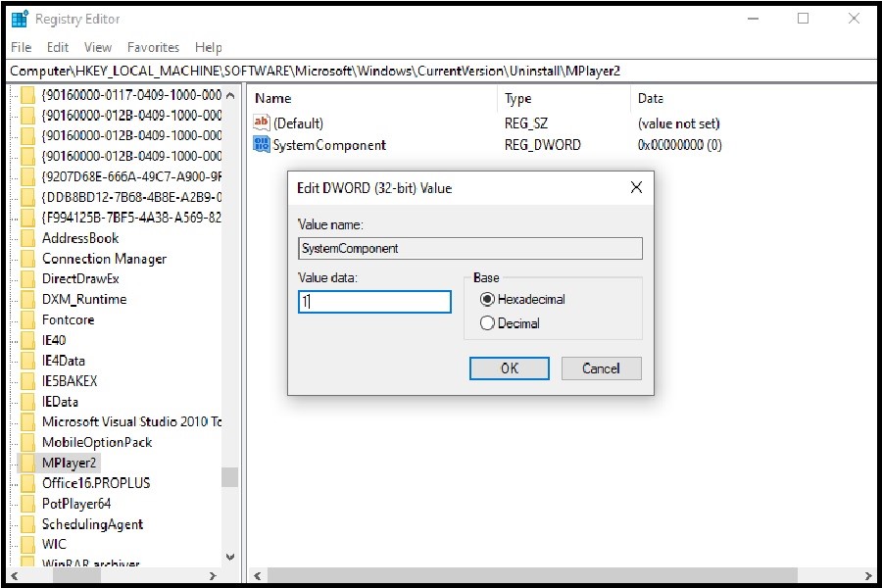Screen dimensions: 882x588
Task: Close the Edit DWORD dialog with X
Action: (x=636, y=187)
